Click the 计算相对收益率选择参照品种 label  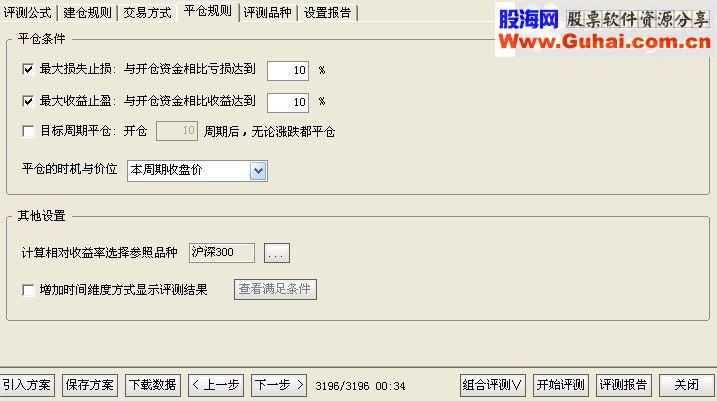click(x=99, y=253)
